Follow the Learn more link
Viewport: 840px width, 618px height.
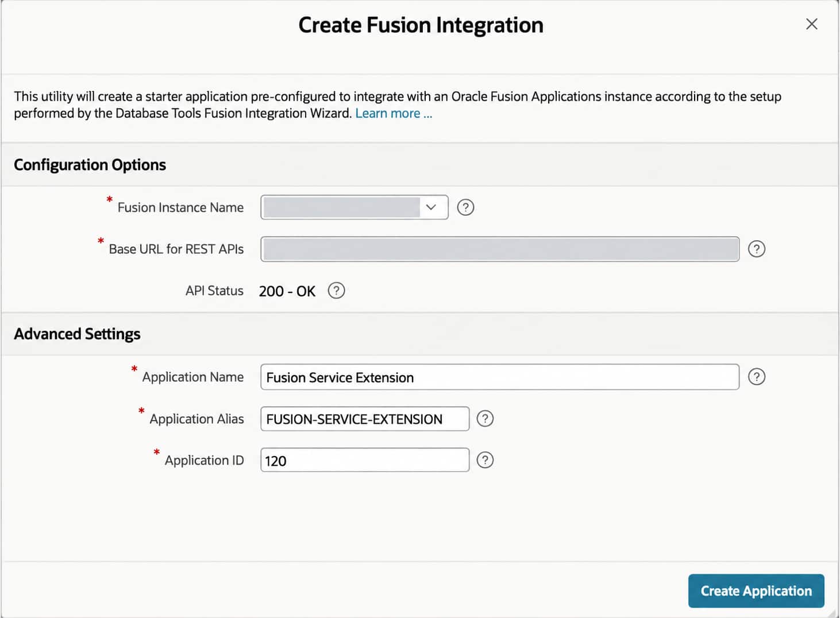394,113
